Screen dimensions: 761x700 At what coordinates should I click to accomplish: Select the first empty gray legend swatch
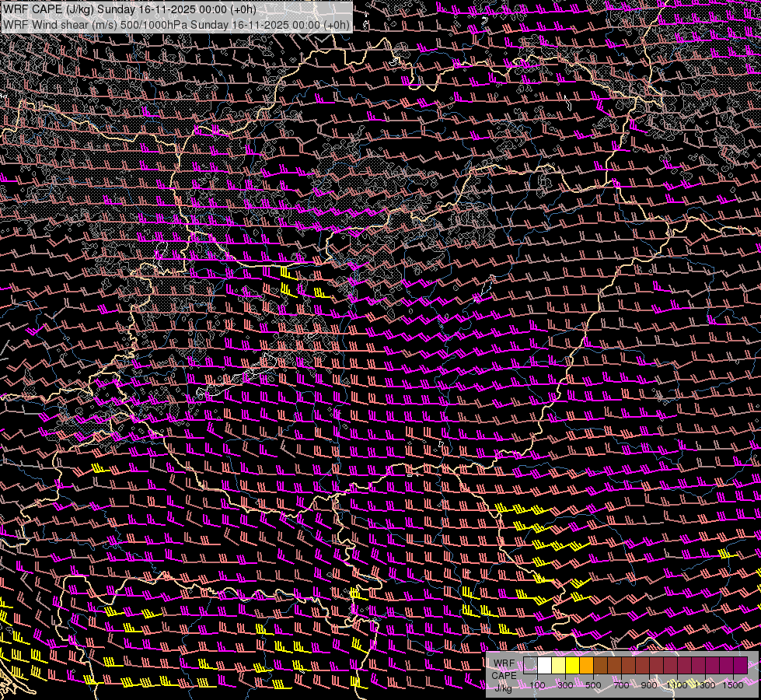530,665
